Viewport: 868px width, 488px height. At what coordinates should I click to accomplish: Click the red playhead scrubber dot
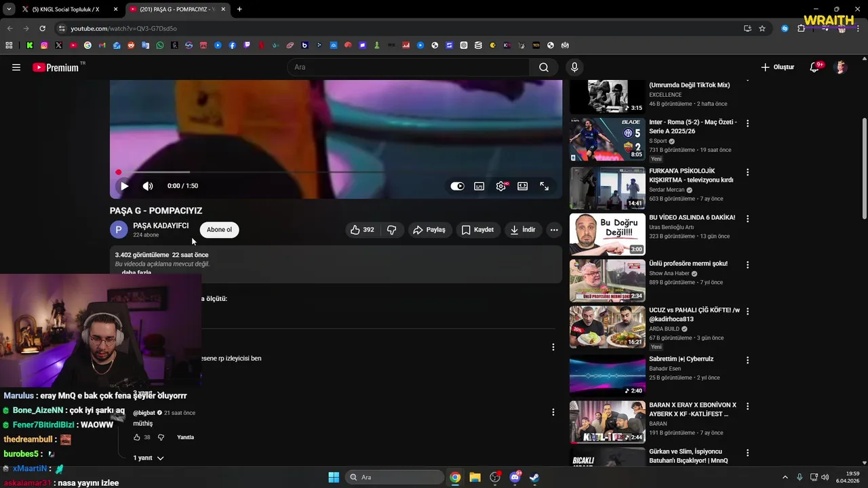[118, 172]
